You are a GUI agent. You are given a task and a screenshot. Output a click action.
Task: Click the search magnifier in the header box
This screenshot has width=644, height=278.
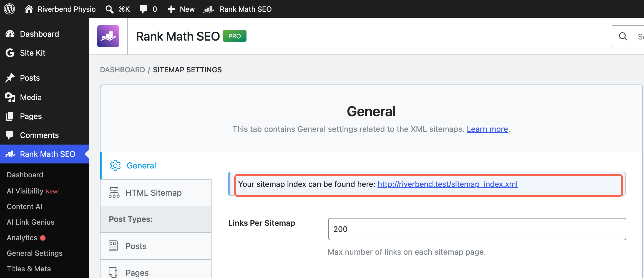(x=623, y=36)
